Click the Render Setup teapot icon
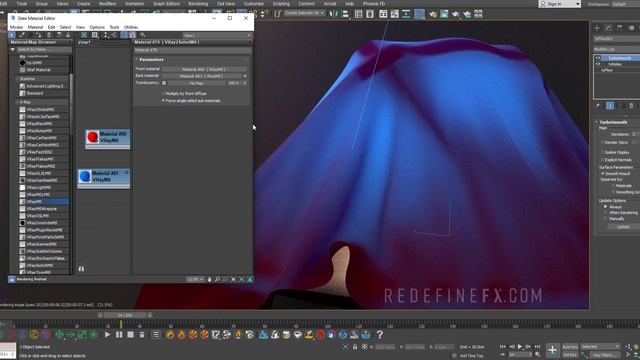The height and width of the screenshot is (360, 640). click(433, 14)
